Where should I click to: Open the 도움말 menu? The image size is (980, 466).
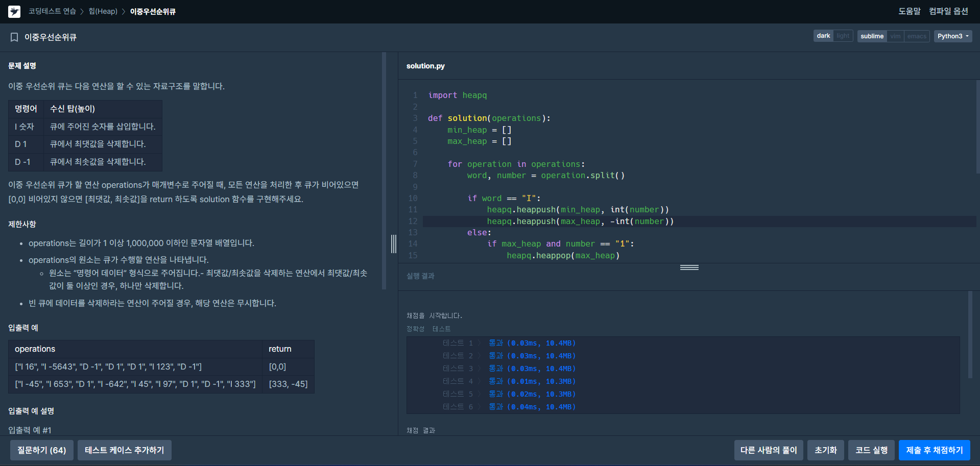tap(909, 11)
